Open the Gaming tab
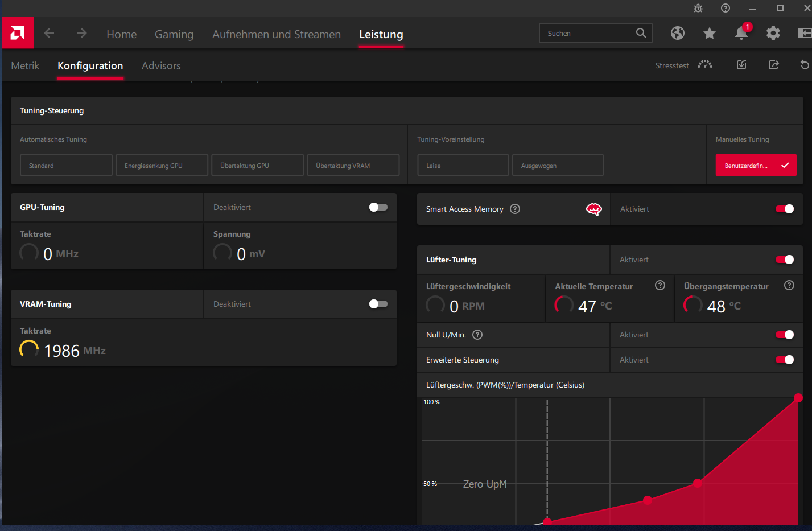812x531 pixels. click(174, 34)
